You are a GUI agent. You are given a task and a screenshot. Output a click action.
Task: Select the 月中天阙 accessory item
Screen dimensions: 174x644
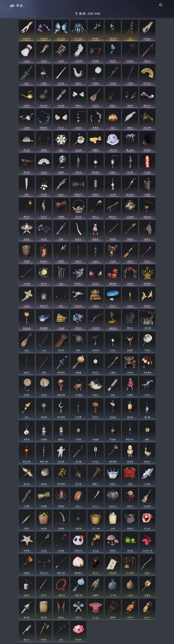[x=78, y=30]
